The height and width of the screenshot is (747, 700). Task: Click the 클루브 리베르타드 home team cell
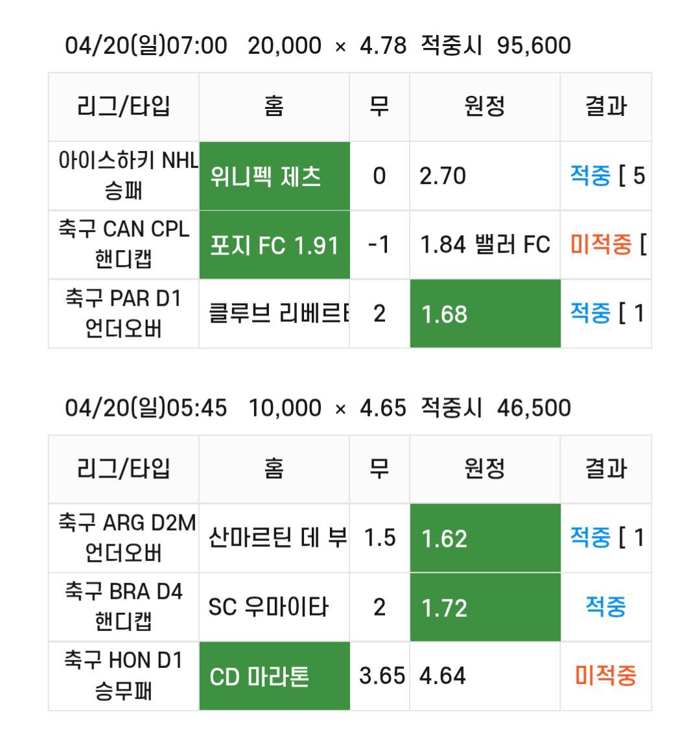(x=274, y=314)
